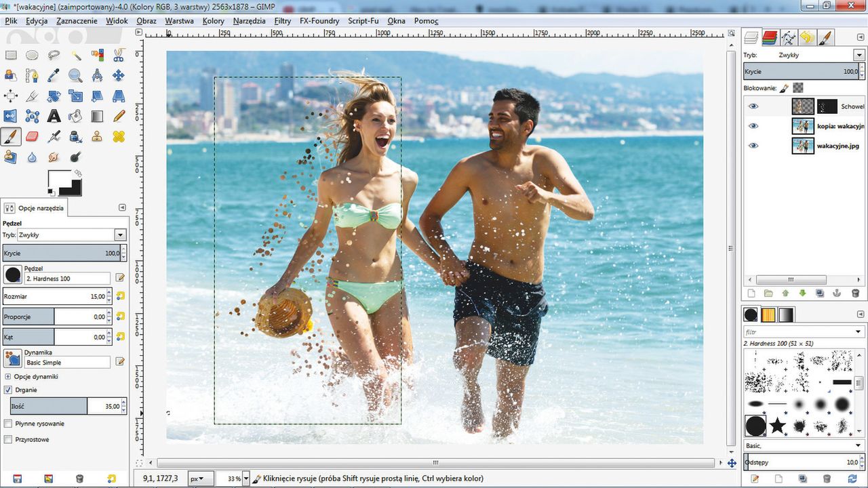Open the Tryb dropdown in tool options

[120, 235]
